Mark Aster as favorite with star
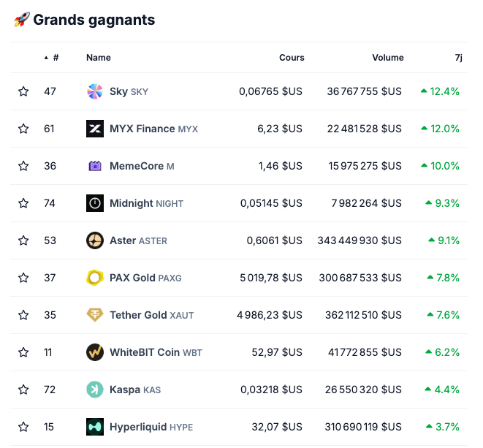The height and width of the screenshot is (448, 483). tap(23, 240)
